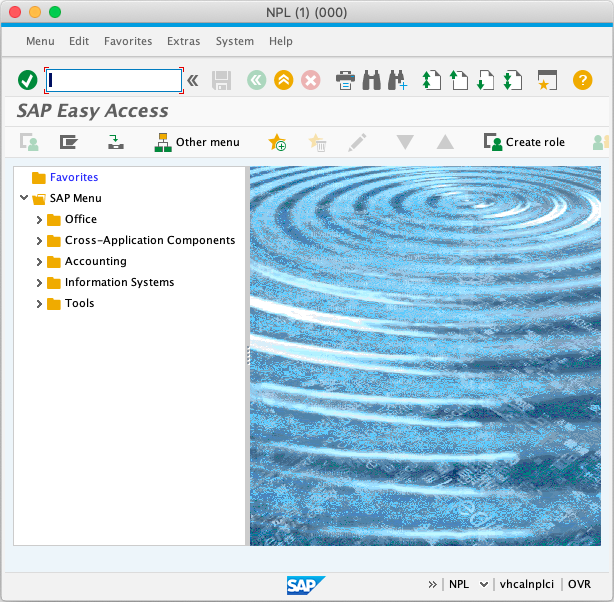This screenshot has height=602, width=614.
Task: Click the orange Exit up-arrow icon
Action: point(284,80)
